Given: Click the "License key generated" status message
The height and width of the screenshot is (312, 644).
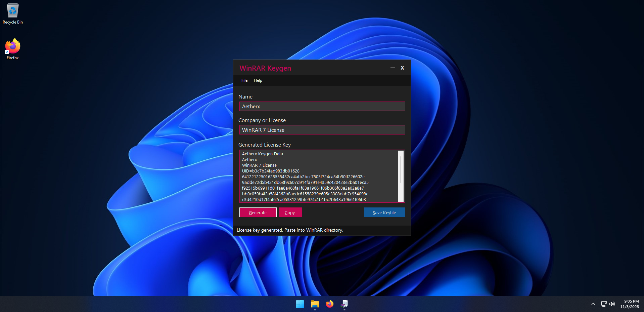Looking at the screenshot, I should point(290,230).
